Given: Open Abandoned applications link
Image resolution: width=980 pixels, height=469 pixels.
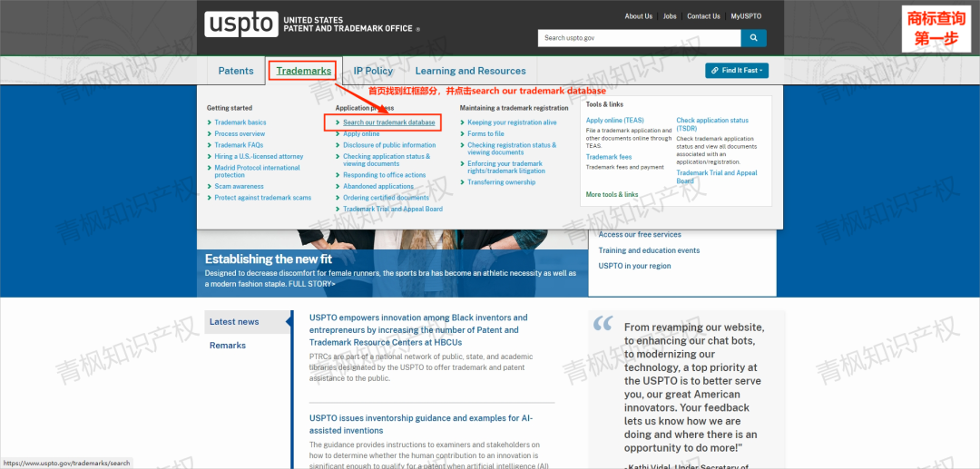Looking at the screenshot, I should coord(378,186).
